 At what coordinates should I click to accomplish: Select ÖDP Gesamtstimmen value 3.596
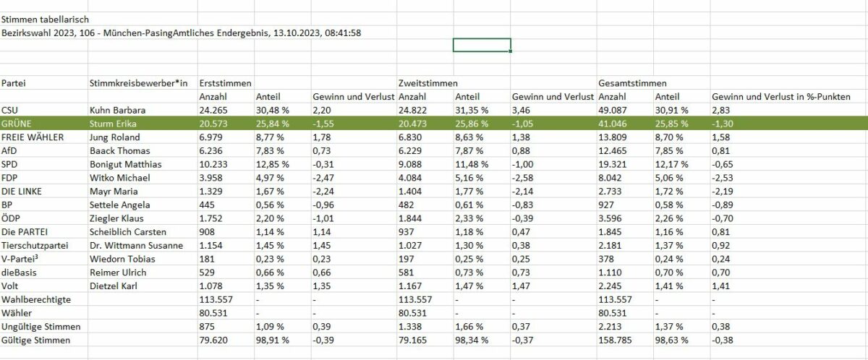(610, 218)
